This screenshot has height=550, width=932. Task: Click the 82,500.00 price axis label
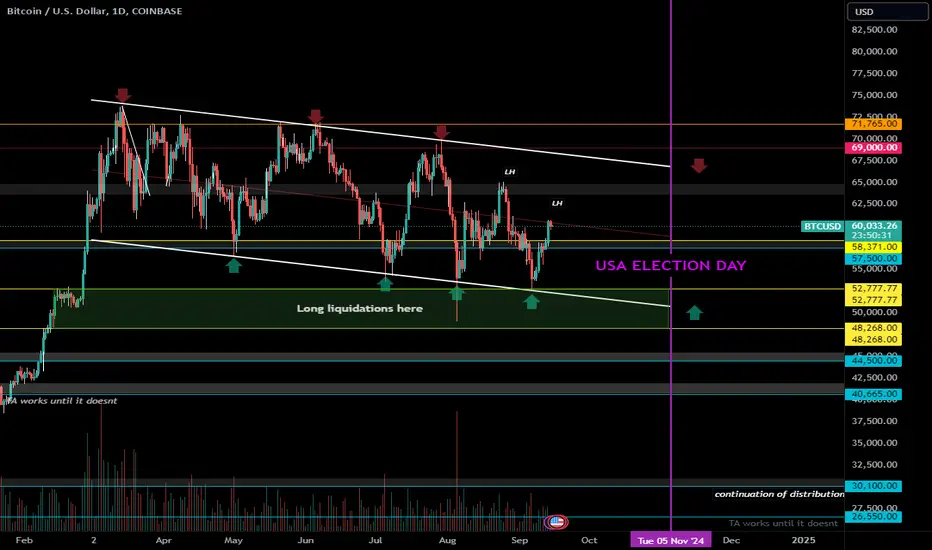874,29
